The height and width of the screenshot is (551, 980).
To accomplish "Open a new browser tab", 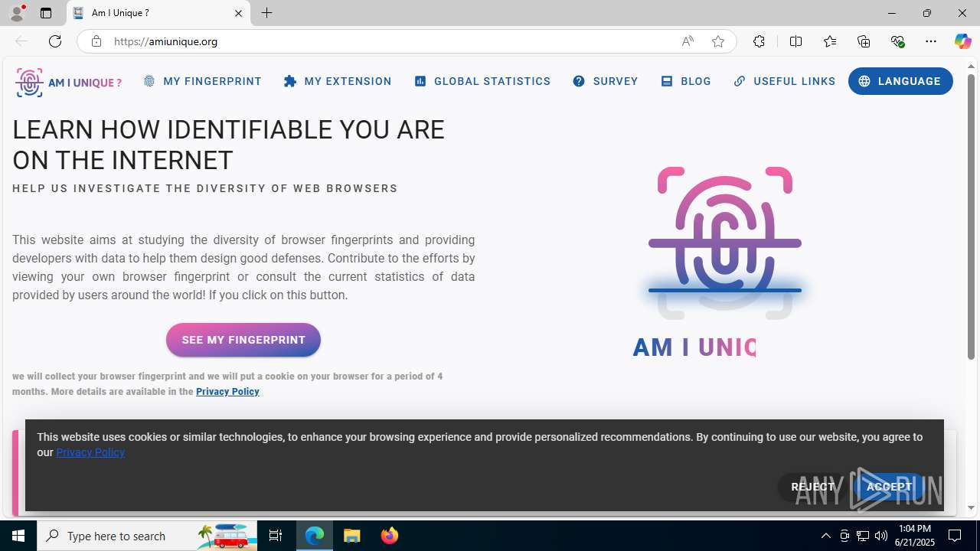I will 266,13.
